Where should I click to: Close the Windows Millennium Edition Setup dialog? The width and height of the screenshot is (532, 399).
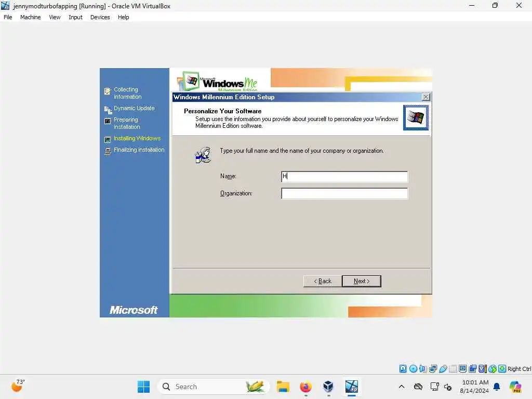click(x=426, y=97)
